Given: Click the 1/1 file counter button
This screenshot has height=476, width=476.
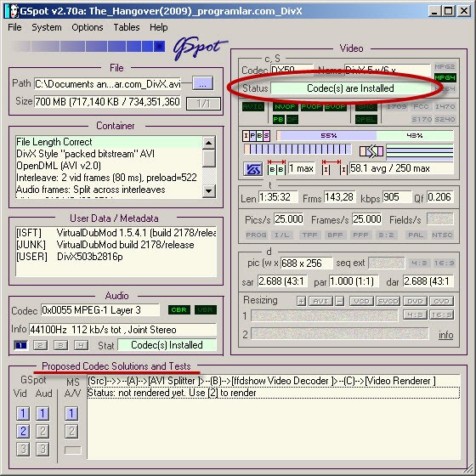Looking at the screenshot, I should 203,104.
